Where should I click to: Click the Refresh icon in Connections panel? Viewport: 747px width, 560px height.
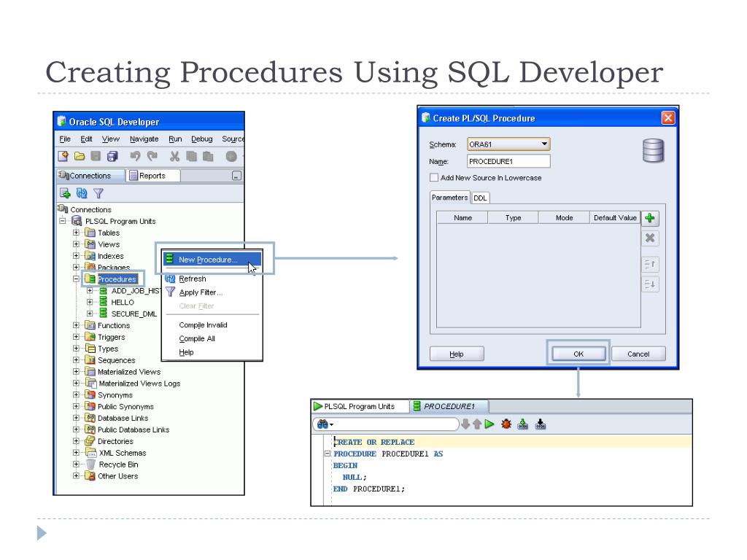(x=82, y=192)
